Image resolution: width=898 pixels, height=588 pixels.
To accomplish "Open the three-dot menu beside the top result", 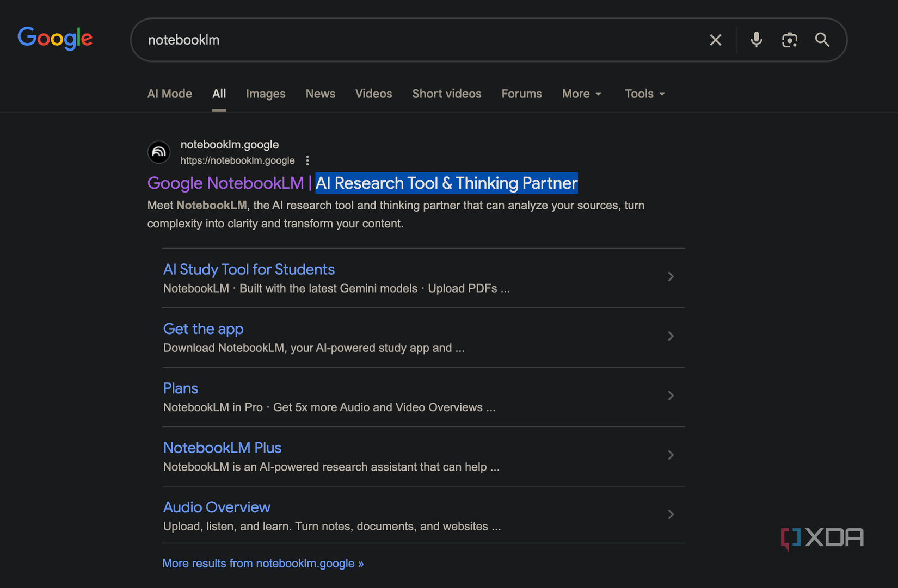I will point(307,160).
